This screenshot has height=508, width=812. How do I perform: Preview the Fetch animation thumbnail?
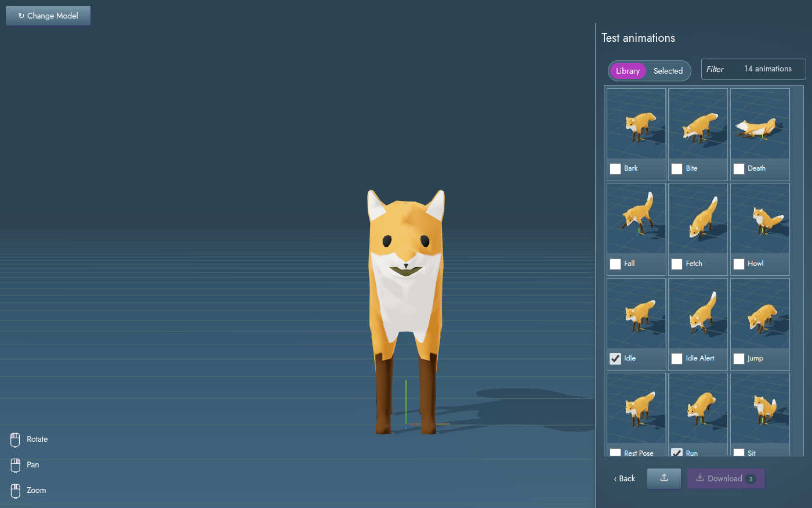(698, 218)
